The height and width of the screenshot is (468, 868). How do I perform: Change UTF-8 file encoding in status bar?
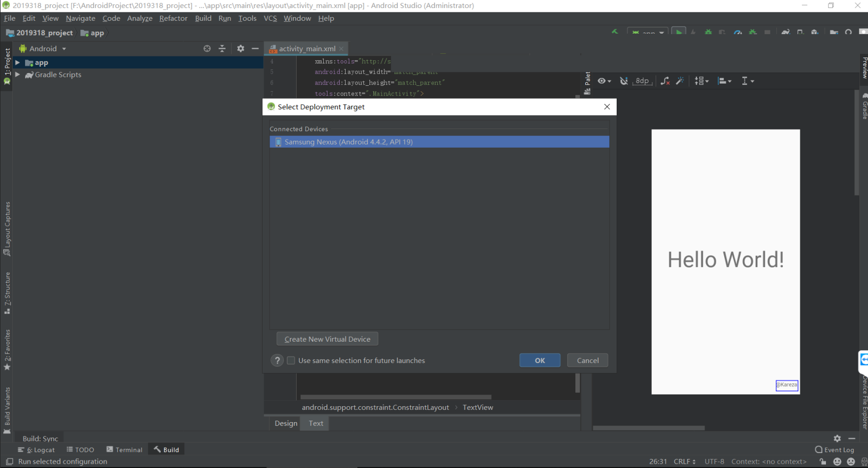point(714,462)
